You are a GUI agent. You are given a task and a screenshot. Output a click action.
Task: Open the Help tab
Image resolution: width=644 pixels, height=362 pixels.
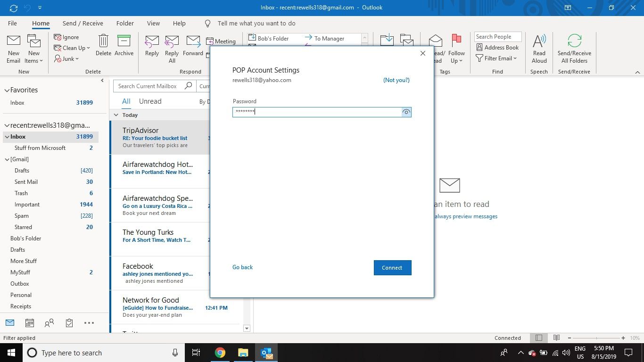point(179,23)
